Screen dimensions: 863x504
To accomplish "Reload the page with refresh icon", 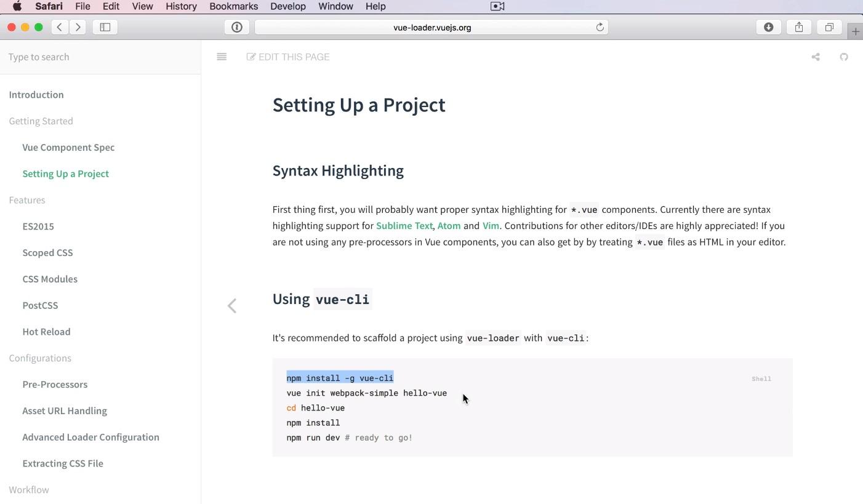I will click(600, 27).
